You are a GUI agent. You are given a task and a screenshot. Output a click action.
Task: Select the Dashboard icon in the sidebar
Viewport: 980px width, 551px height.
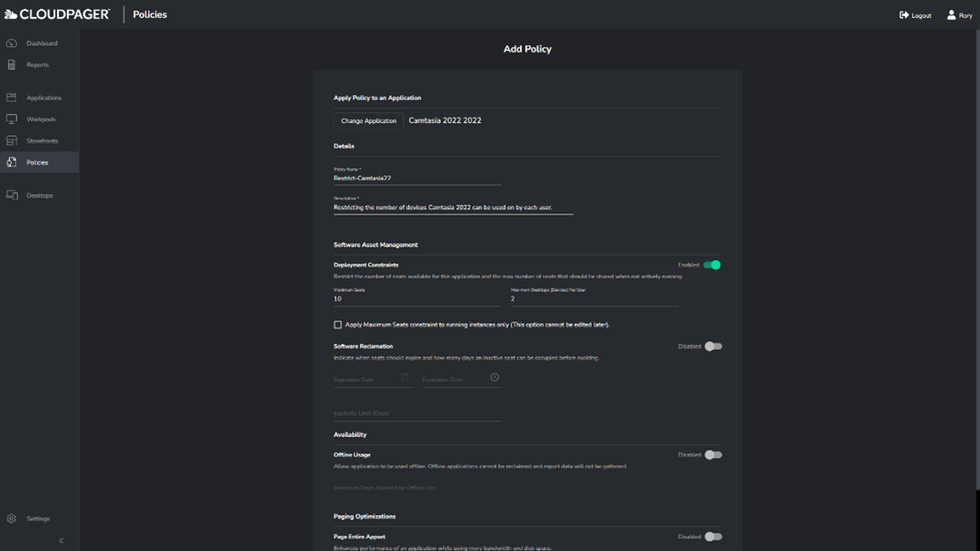[12, 42]
